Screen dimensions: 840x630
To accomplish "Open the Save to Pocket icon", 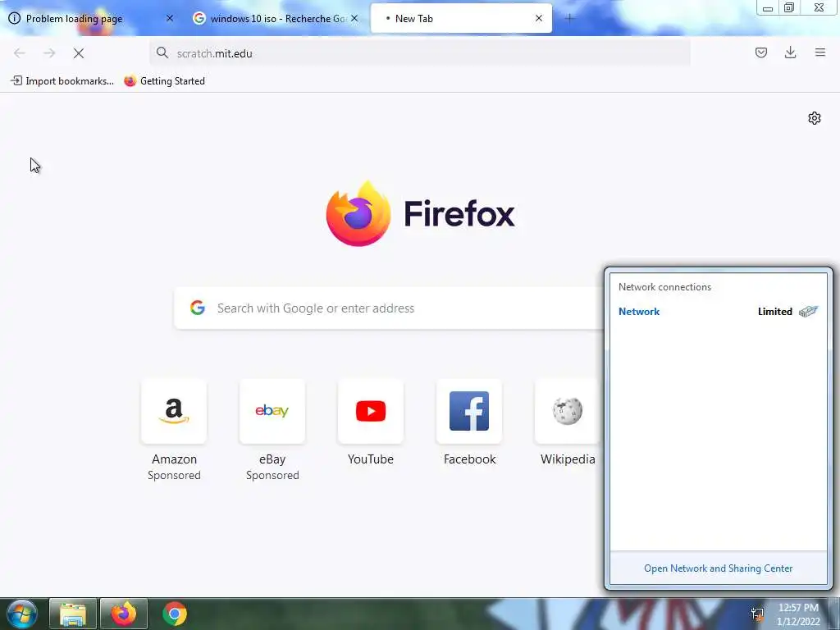I will [x=761, y=52].
